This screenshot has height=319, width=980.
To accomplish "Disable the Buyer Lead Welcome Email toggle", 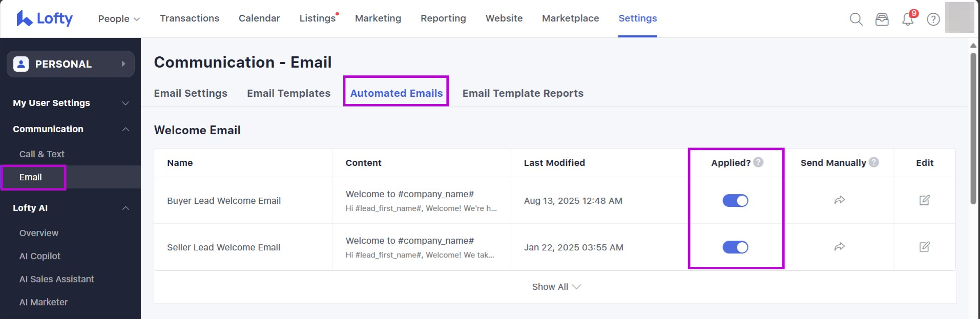I will pos(735,201).
